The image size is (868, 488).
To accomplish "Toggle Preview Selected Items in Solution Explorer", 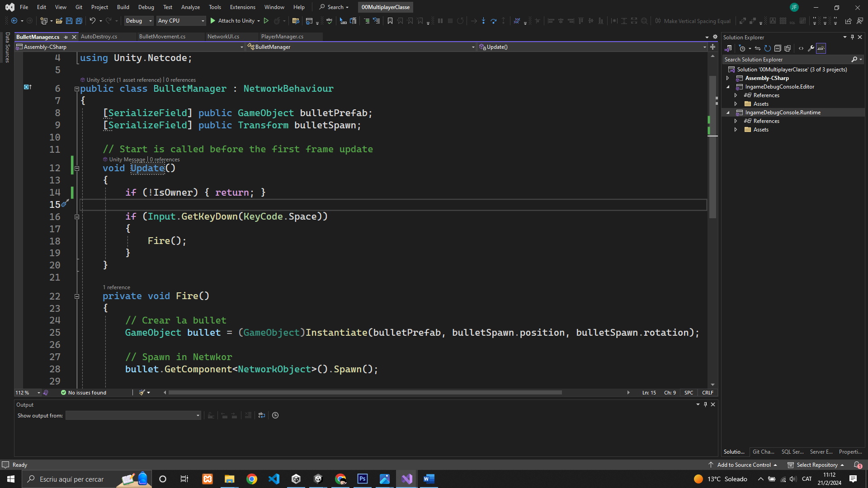I will point(821,48).
